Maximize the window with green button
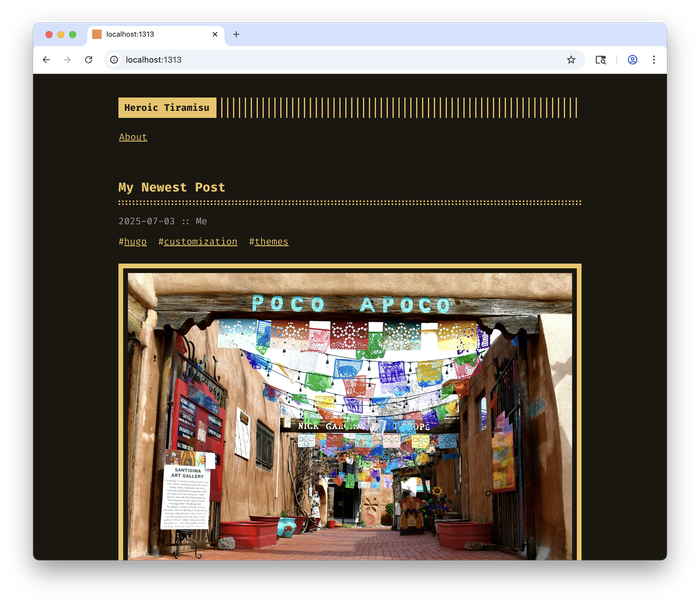This screenshot has width=700, height=604. [x=73, y=34]
